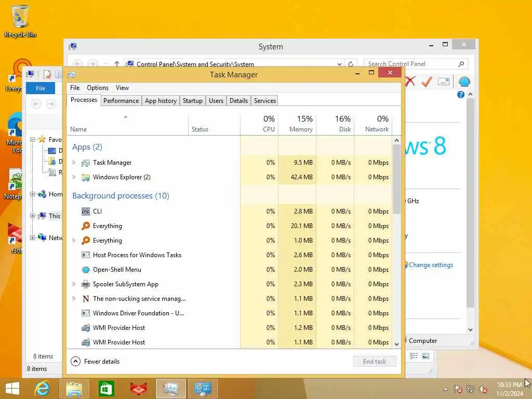
Task: Click the NSSM letter N icon
Action: tap(86, 299)
